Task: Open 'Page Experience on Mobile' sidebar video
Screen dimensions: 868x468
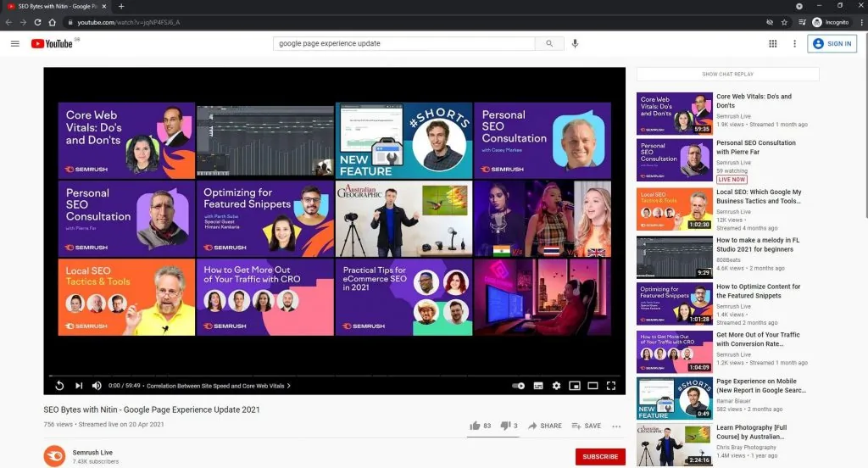Action: 760,386
